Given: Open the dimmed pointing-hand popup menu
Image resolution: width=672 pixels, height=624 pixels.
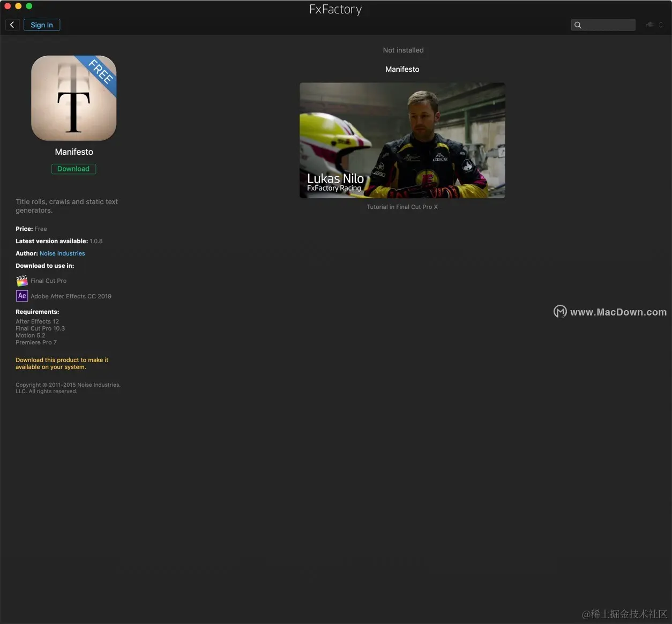Looking at the screenshot, I should (654, 25).
